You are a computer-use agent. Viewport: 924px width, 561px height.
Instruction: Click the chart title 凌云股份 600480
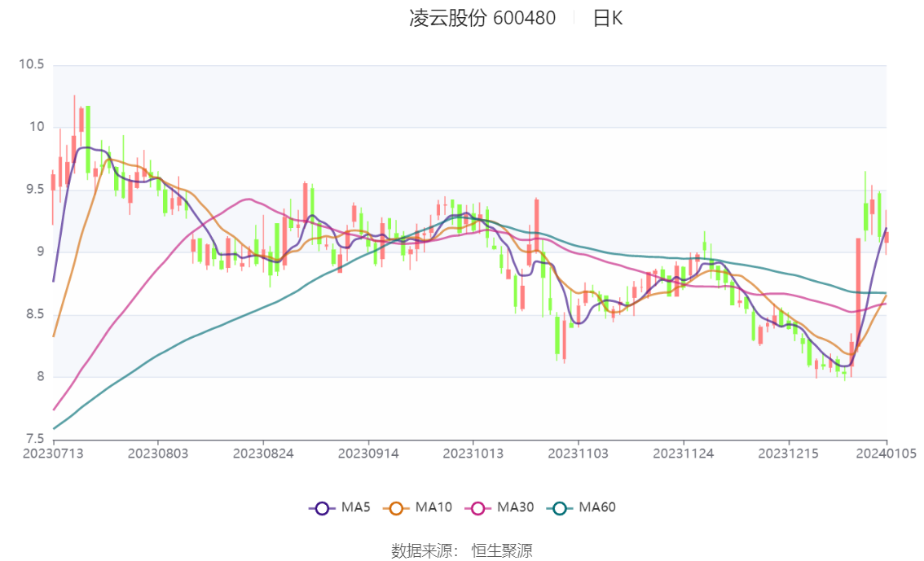[x=482, y=18]
